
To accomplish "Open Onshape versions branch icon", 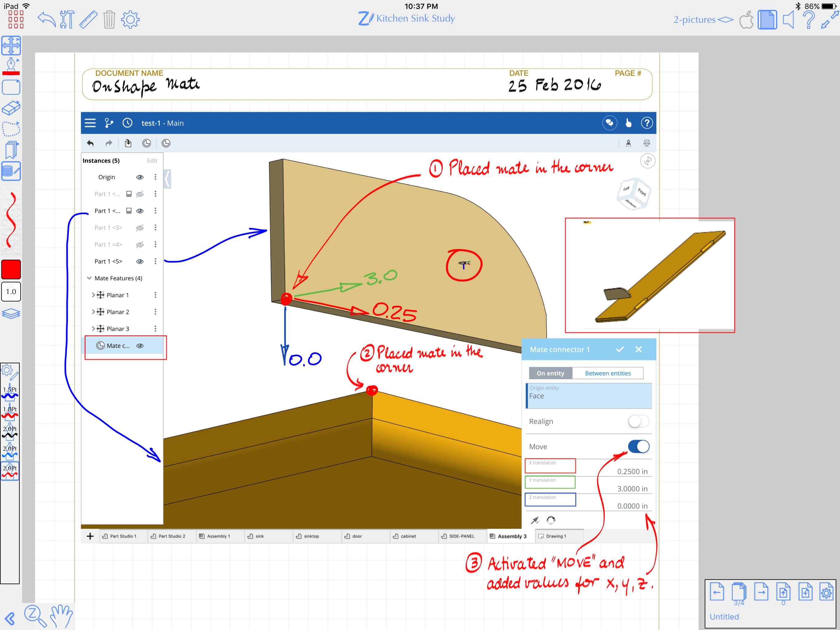I will point(109,123).
